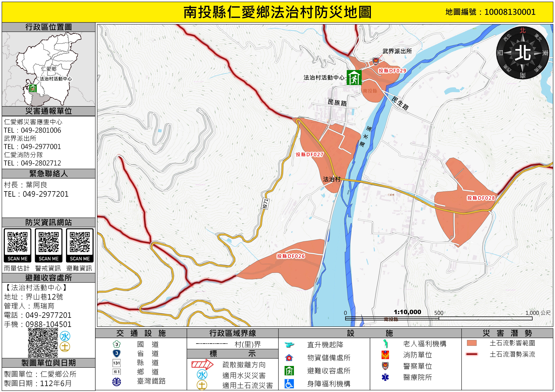The height and width of the screenshot is (392, 555).
Task: Click the DF027 debris flow label
Action: tap(309, 155)
